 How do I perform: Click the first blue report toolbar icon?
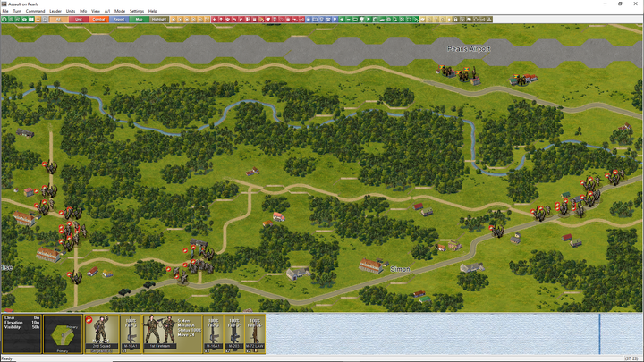pos(308,20)
